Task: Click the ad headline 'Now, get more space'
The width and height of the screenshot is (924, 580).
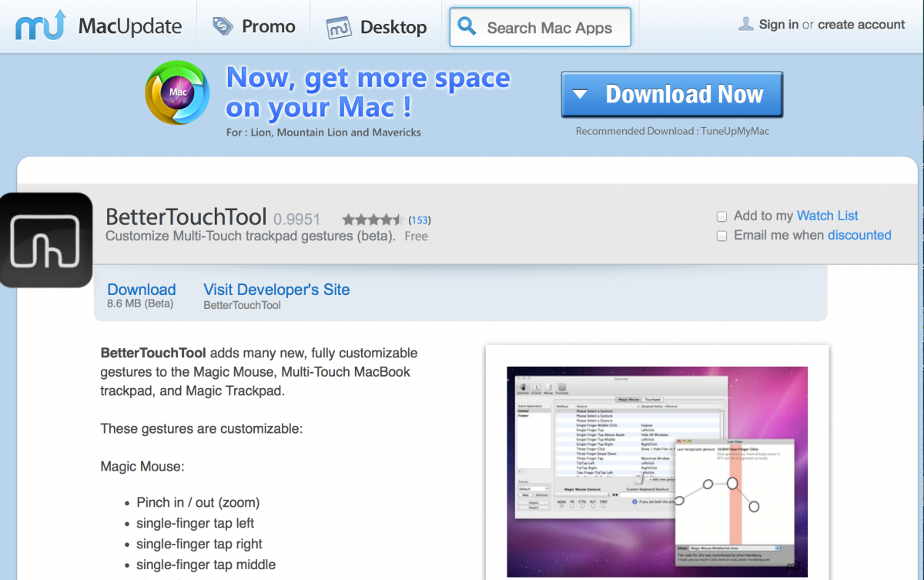Action: point(368,78)
